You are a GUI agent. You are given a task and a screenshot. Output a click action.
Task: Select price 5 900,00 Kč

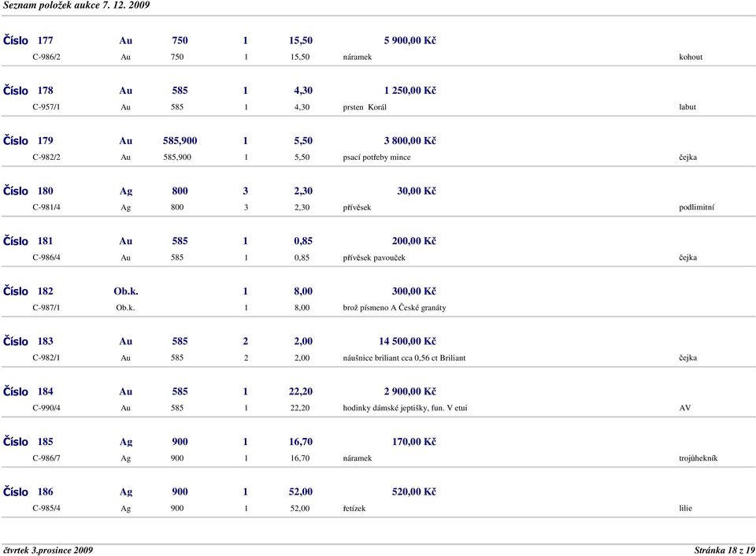point(409,40)
